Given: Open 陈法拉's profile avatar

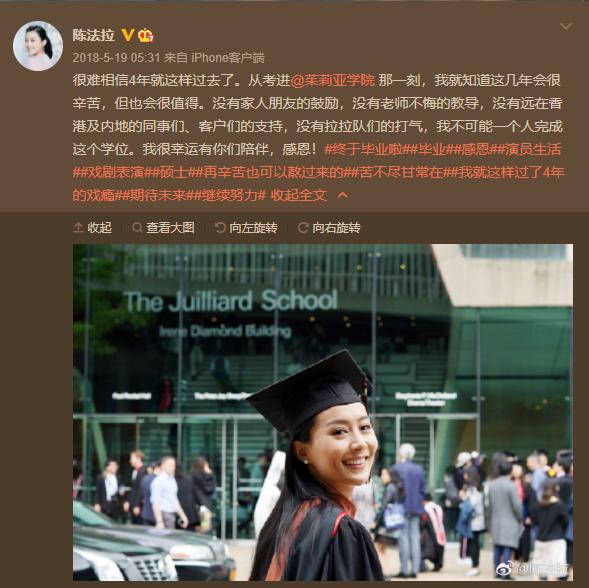Looking at the screenshot, I should 38,46.
